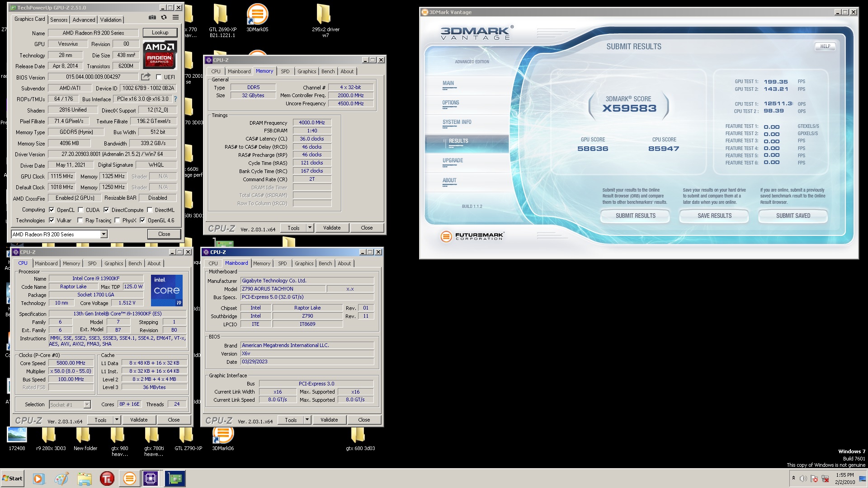Open the GPU-Z hamburger menu icon
The height and width of the screenshot is (488, 868).
[175, 18]
